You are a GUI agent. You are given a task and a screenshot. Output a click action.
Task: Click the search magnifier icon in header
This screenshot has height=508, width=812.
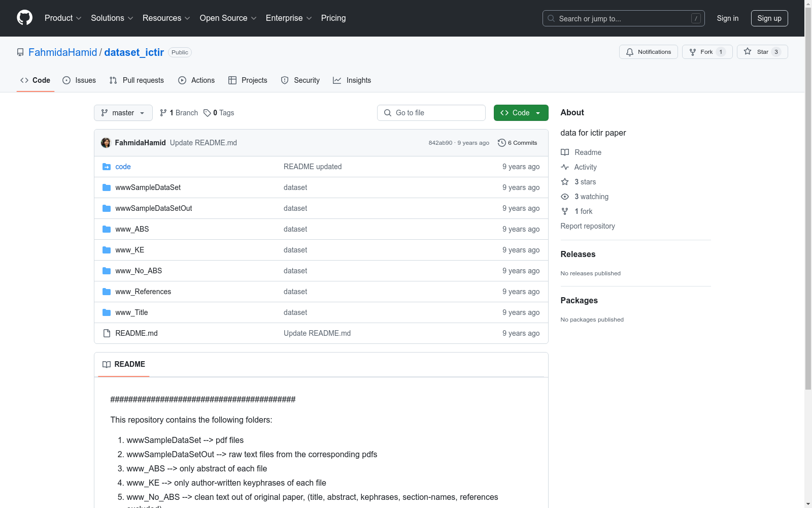point(551,18)
